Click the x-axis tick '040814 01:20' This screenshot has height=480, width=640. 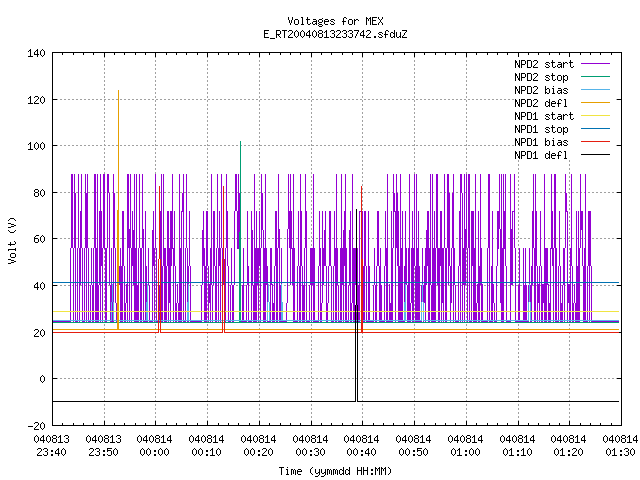point(568,446)
